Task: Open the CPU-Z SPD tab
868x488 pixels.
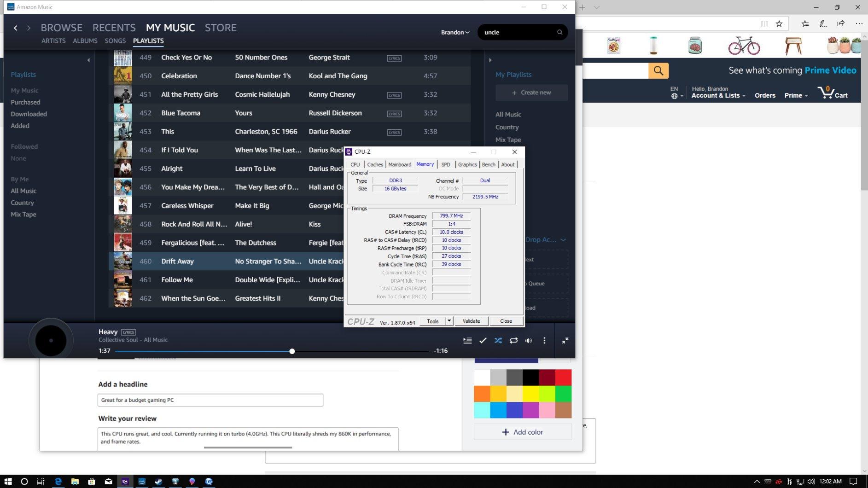Action: point(445,165)
